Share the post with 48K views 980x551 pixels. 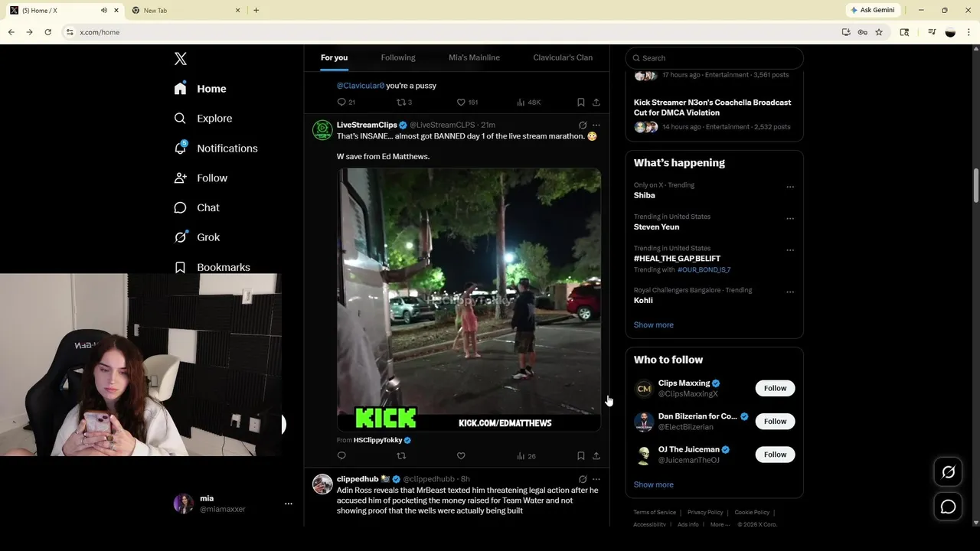[596, 102]
